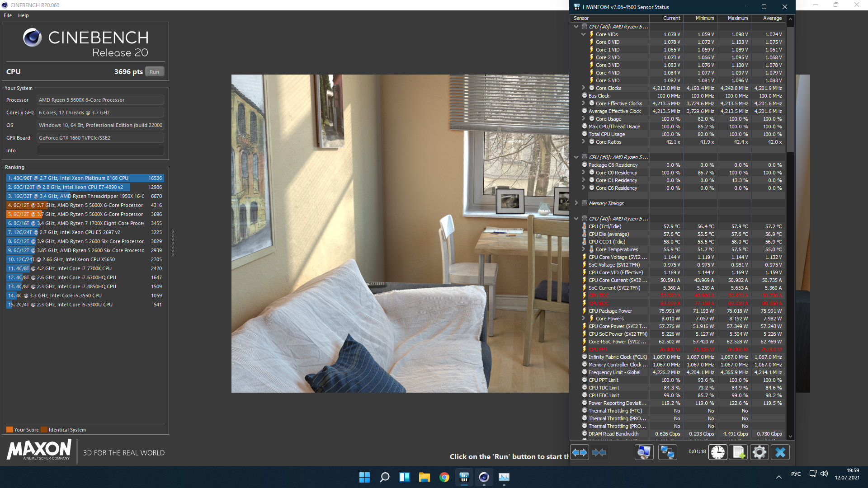Reset the sensor timer clock icon
The image size is (868, 488).
(717, 452)
